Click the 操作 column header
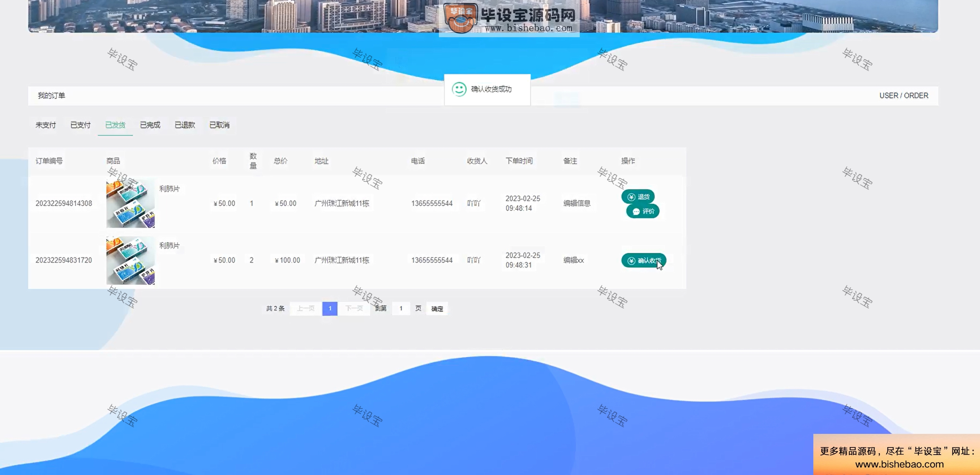This screenshot has width=980, height=475. coord(628,161)
